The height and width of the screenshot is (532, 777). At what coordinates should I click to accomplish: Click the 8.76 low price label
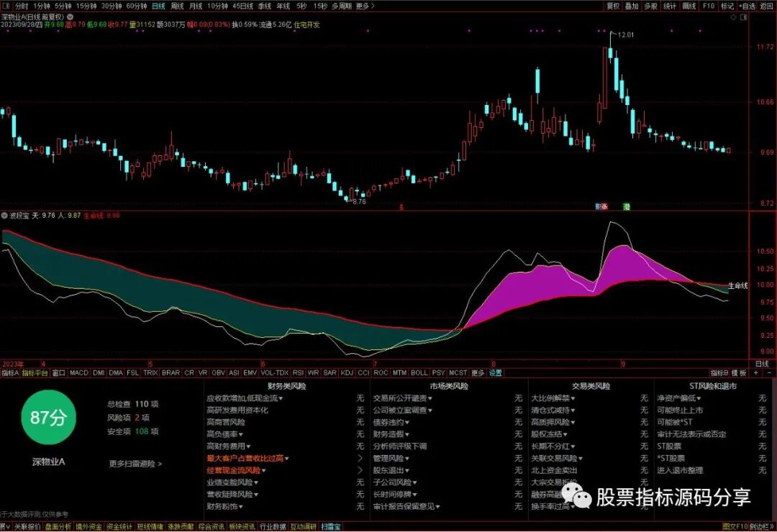pyautogui.click(x=359, y=201)
